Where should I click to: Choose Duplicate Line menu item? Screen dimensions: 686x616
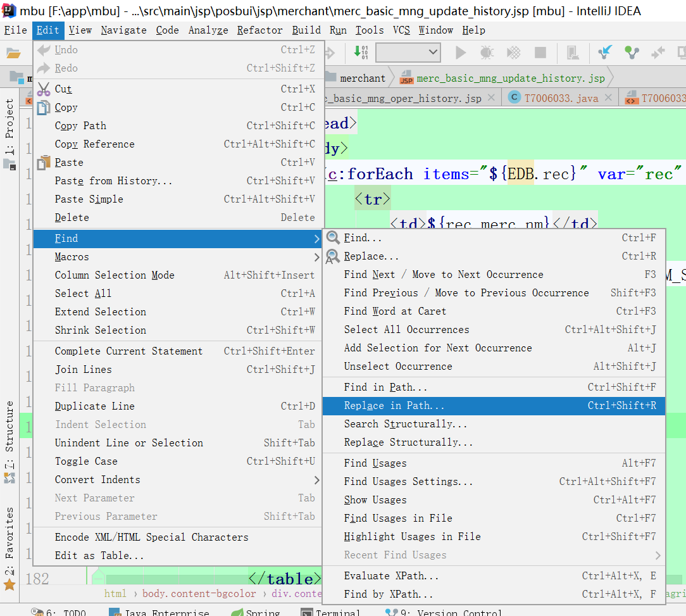click(178, 406)
